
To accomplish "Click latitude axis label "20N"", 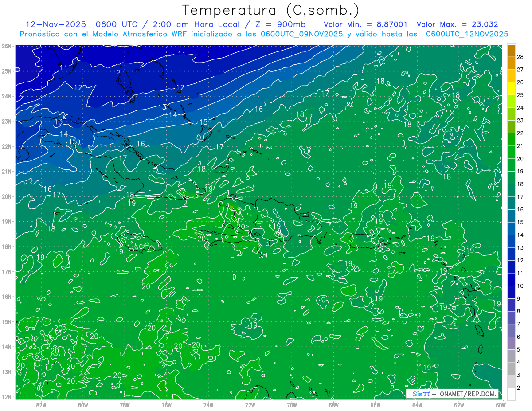I will pyautogui.click(x=7, y=196).
